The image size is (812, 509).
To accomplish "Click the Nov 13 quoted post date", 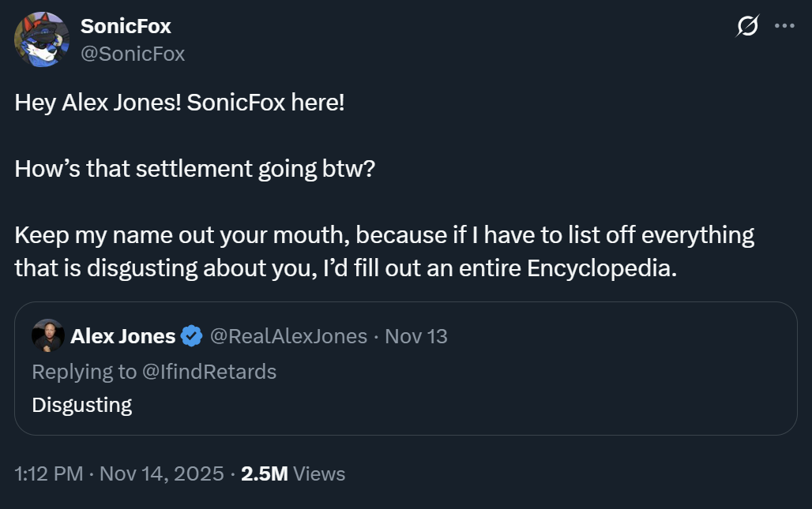I will (416, 336).
